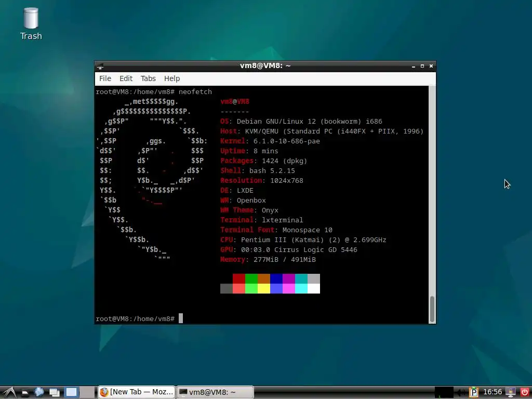Select the second workspace in the pager

[87, 392]
